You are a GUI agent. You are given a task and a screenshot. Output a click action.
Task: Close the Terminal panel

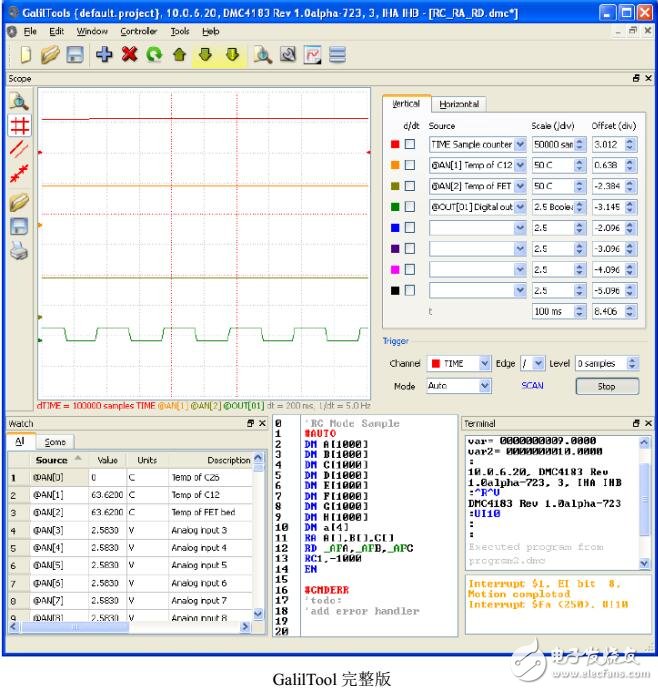click(648, 423)
